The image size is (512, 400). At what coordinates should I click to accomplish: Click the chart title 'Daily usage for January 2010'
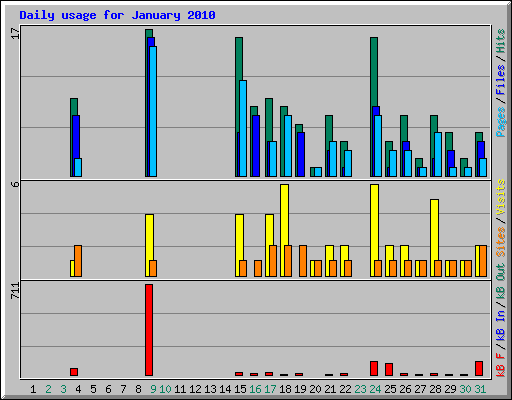click(117, 15)
